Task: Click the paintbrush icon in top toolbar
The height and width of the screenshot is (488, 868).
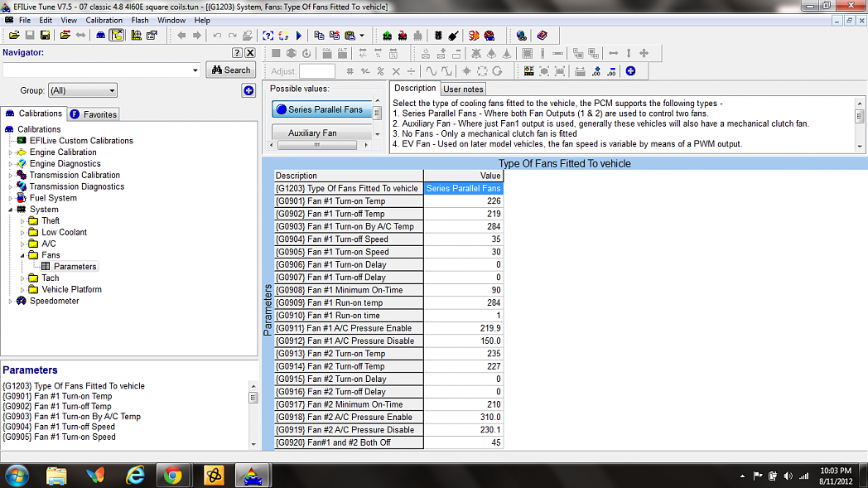Action: point(453,36)
